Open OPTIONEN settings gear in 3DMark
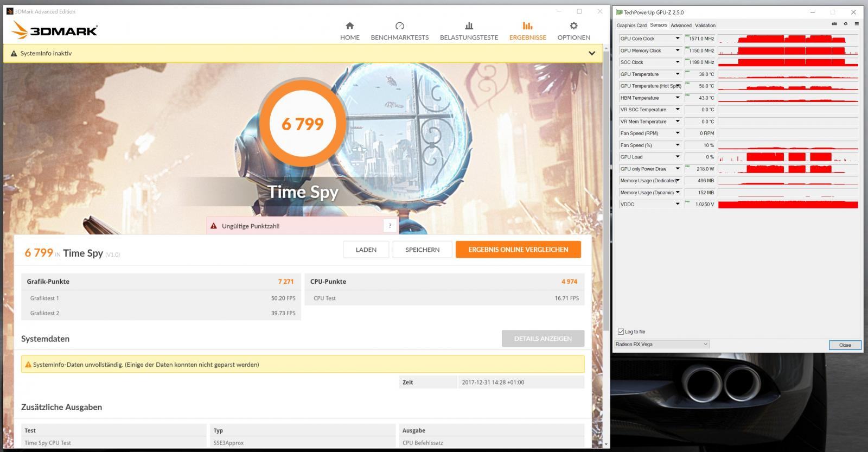Viewport: 868px width, 452px height. click(x=573, y=31)
